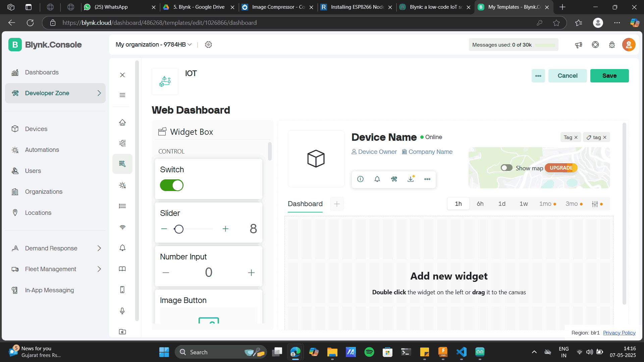Open the device more actions ellipsis
The height and width of the screenshot is (362, 644).
(427, 179)
